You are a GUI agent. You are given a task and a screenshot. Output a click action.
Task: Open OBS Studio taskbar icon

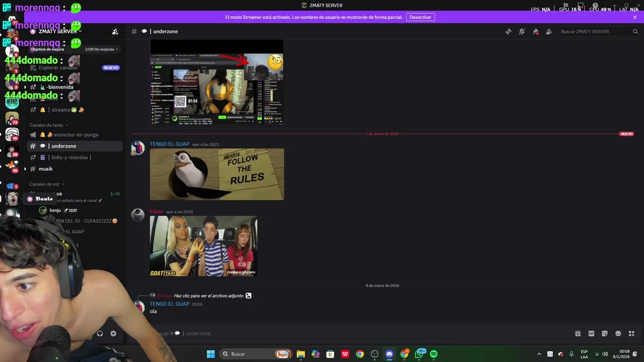(x=374, y=354)
